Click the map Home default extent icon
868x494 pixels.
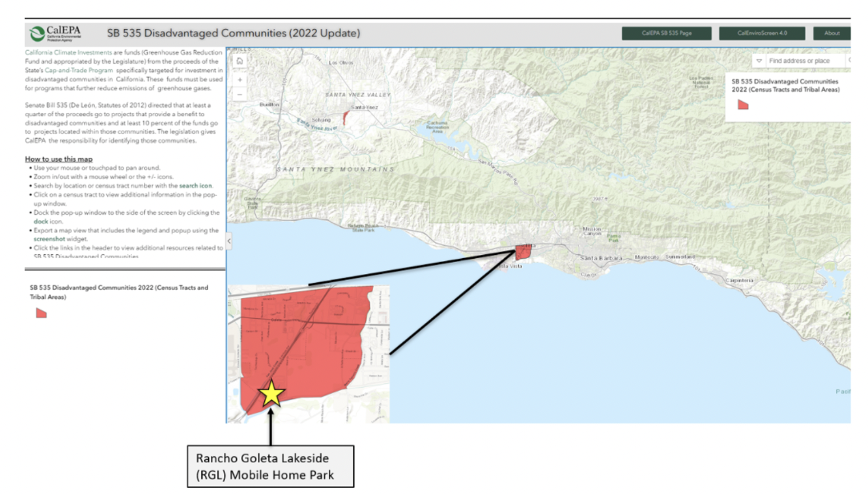[239, 61]
